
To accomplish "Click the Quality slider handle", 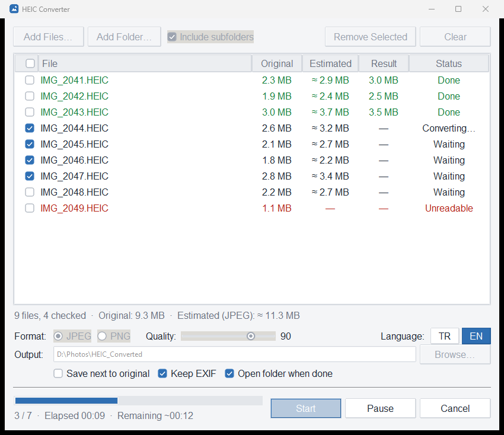I will [x=251, y=336].
